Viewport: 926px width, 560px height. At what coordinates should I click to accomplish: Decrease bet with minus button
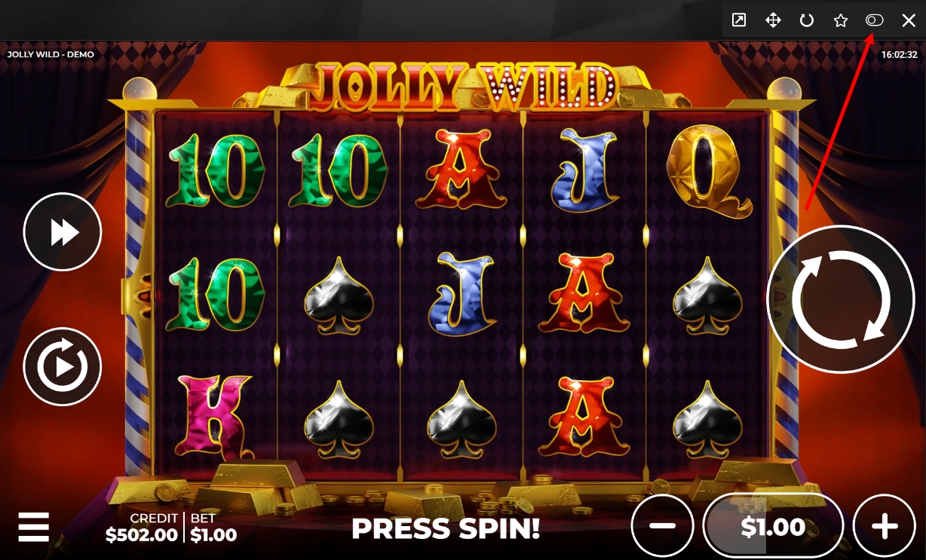662,526
